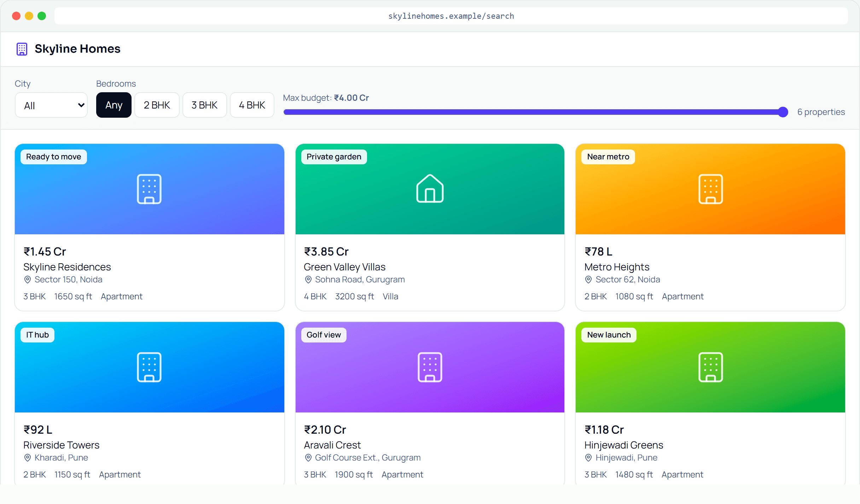Open the Aravali Crest listing title
Screen dimensions: 860x504
332,445
